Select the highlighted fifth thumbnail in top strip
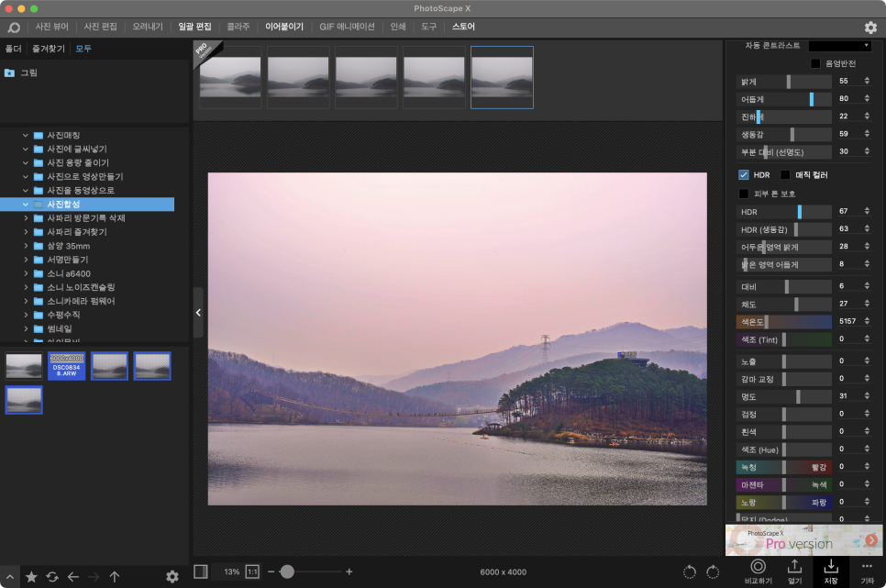 click(502, 77)
